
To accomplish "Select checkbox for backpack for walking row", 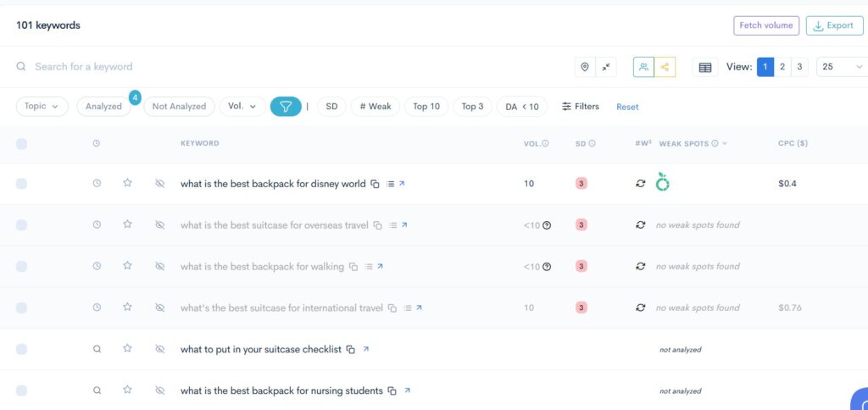I will [x=21, y=266].
